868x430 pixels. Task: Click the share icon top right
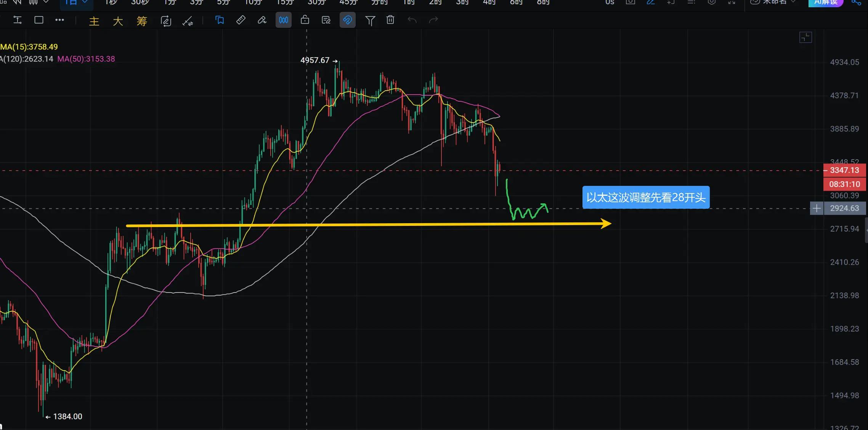856,2
